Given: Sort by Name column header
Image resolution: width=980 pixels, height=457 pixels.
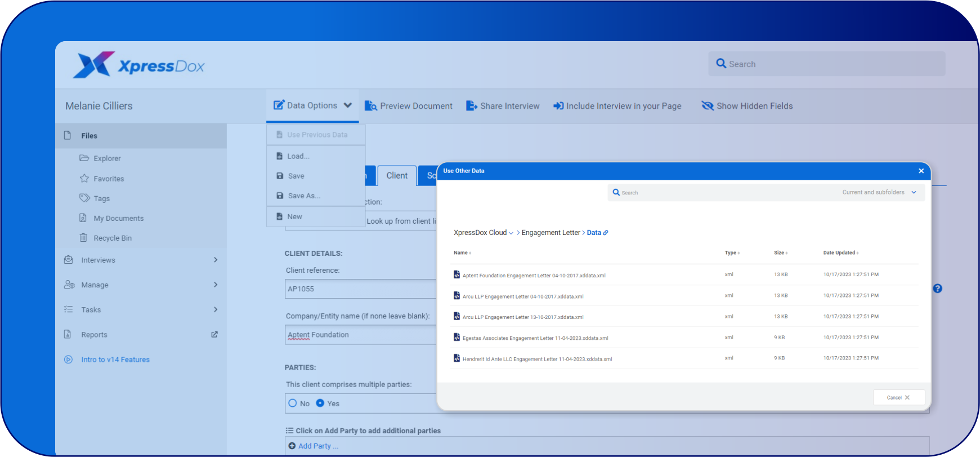Looking at the screenshot, I should tap(463, 252).
